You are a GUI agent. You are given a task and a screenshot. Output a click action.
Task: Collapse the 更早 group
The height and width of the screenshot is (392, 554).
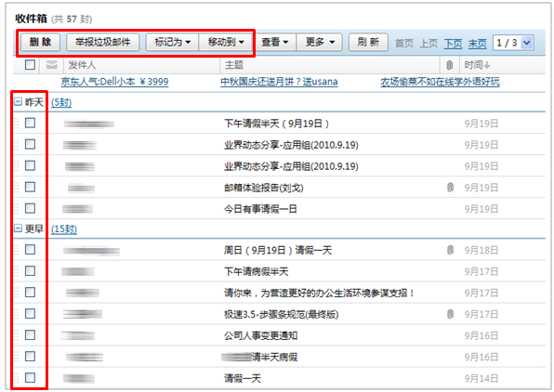[18, 229]
